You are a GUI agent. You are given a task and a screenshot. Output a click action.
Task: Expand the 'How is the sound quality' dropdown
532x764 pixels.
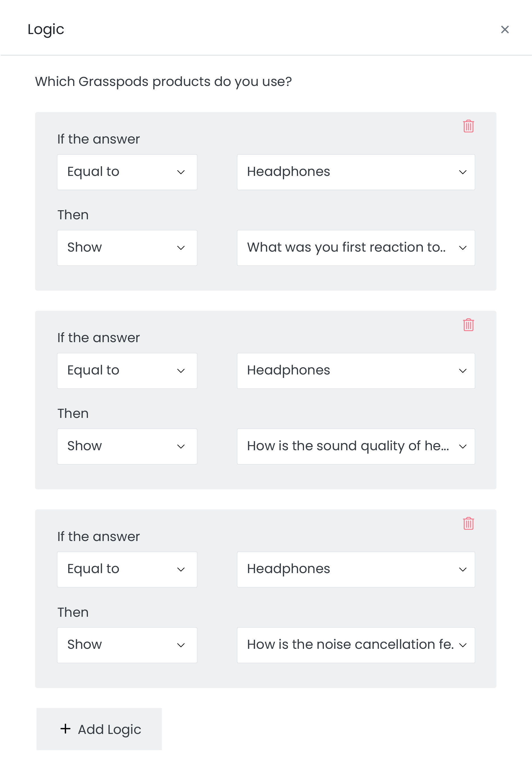coord(355,447)
